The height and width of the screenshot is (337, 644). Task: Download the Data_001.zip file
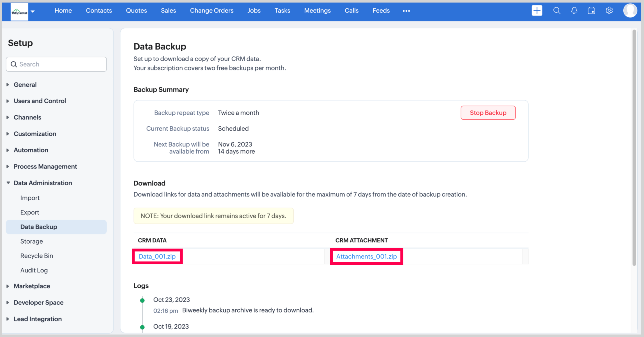[157, 256]
